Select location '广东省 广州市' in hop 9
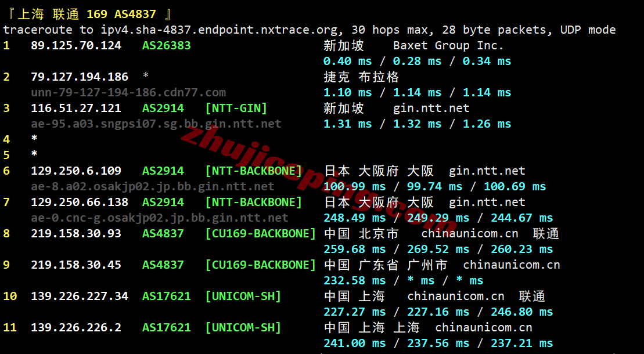The image size is (644, 354). [403, 265]
